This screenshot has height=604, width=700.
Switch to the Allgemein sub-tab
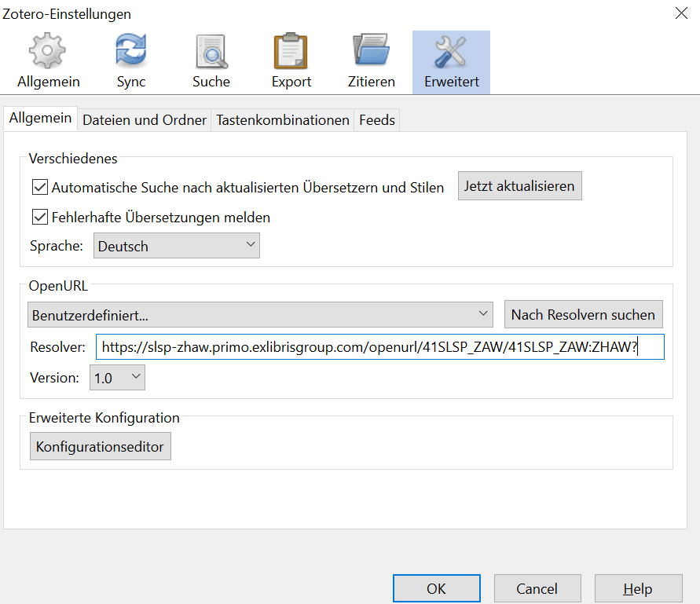click(41, 119)
